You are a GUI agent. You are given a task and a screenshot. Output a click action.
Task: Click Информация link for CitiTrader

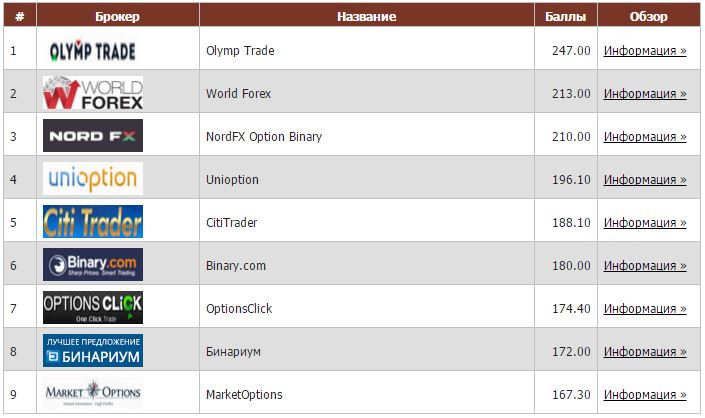pyautogui.click(x=645, y=222)
